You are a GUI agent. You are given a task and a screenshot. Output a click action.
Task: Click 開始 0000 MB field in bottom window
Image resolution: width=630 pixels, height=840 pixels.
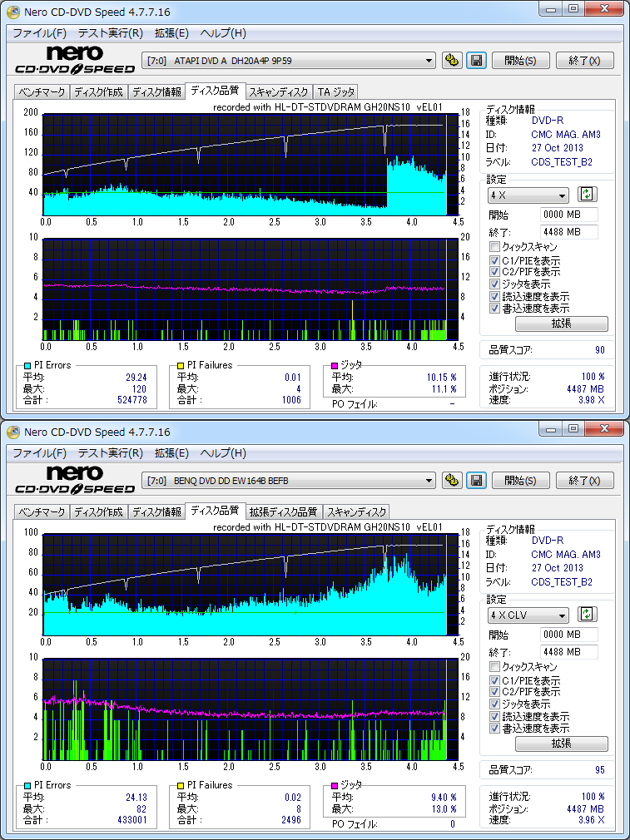(569, 635)
